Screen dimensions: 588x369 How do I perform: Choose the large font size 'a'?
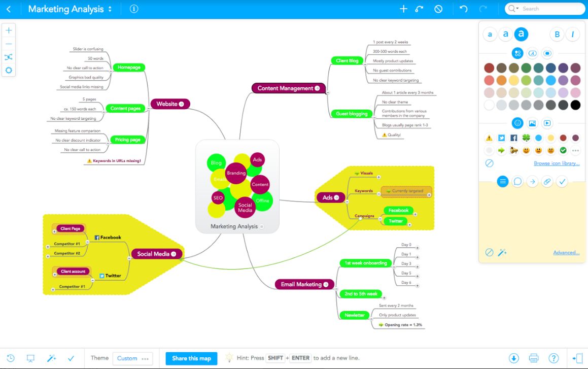click(521, 34)
